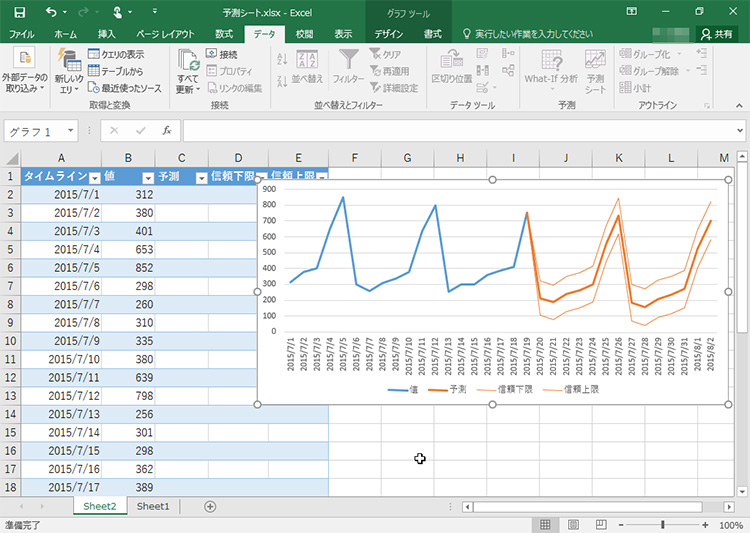This screenshot has height=533, width=750.
Task: Switch to normal view in status bar
Action: click(545, 525)
